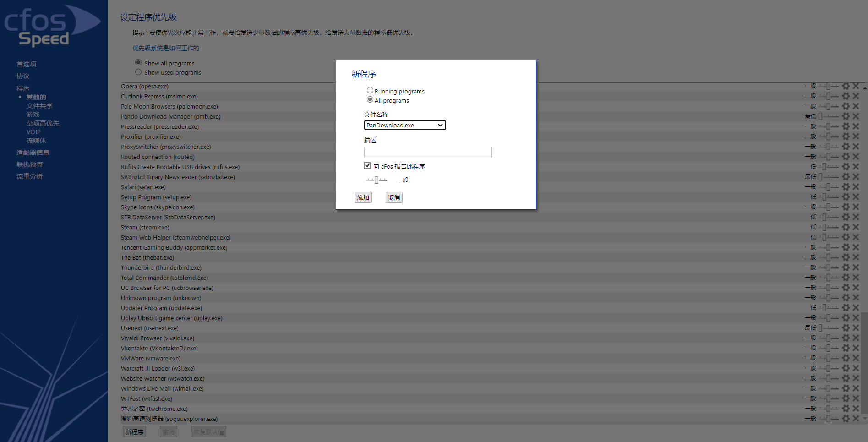Select the Running programs radio button
Screen dimensions: 868x442
click(x=370, y=90)
